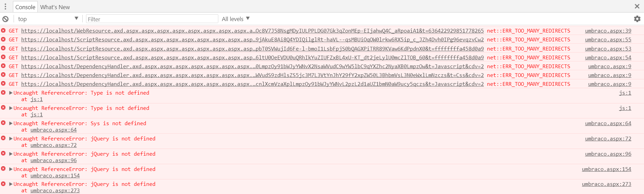Click the Filter input field
Screen dimensions: 644x194
tap(152, 19)
